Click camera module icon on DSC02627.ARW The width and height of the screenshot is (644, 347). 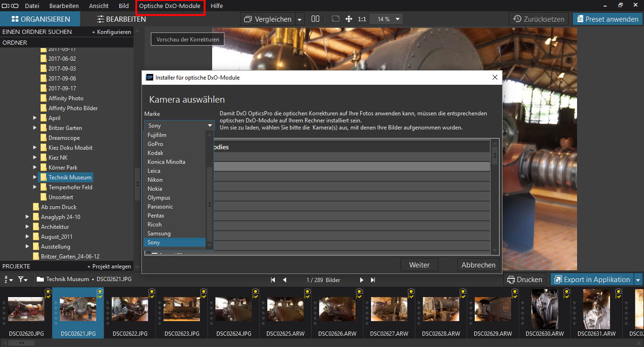click(411, 291)
